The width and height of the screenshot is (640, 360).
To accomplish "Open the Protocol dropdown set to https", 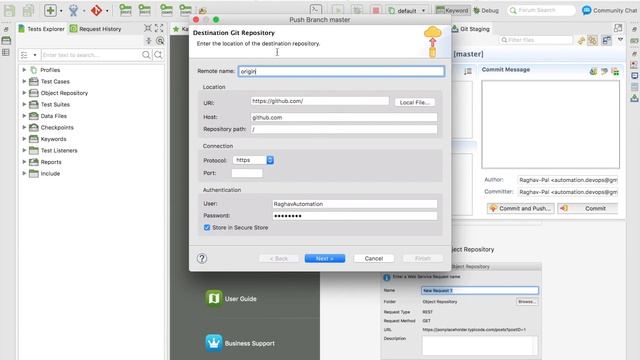I will tap(253, 160).
